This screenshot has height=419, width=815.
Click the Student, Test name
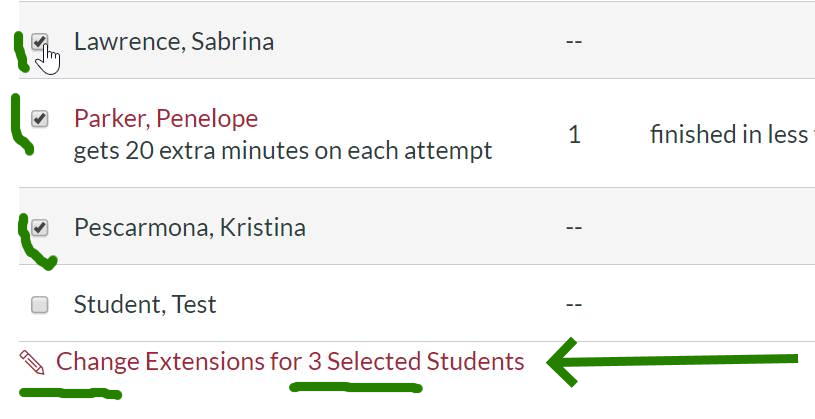click(x=145, y=305)
